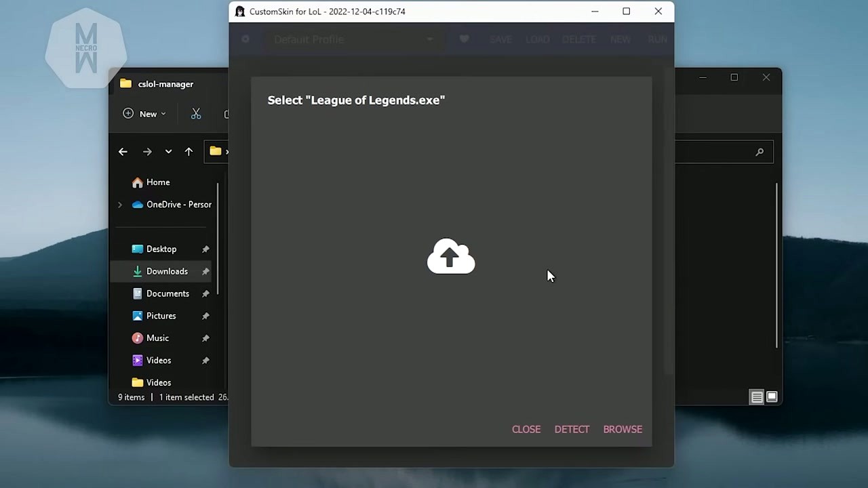Image resolution: width=868 pixels, height=488 pixels.
Task: Click the dimmed SAVE toolbar button
Action: tap(500, 39)
